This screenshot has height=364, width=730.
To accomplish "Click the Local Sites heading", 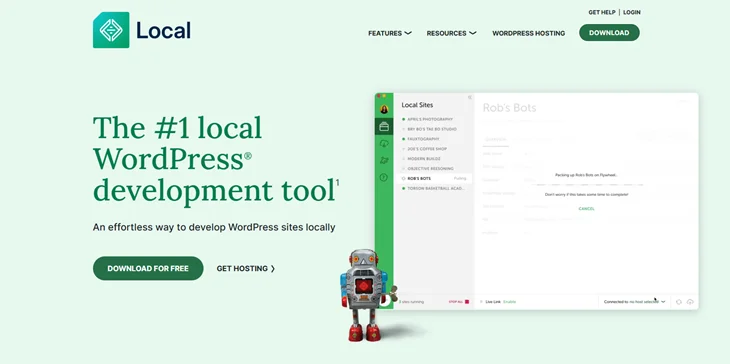I will click(417, 105).
